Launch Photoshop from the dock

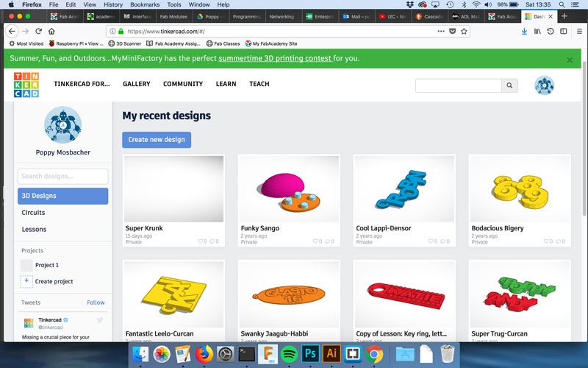(x=310, y=354)
